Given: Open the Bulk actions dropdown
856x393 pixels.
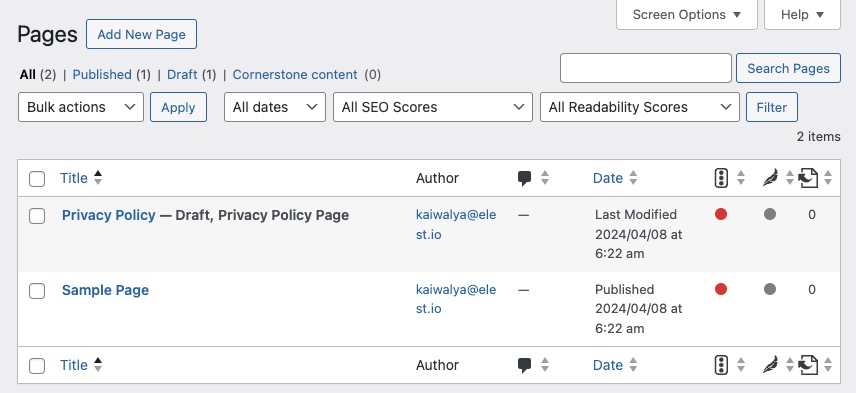Looking at the screenshot, I should (x=81, y=107).
